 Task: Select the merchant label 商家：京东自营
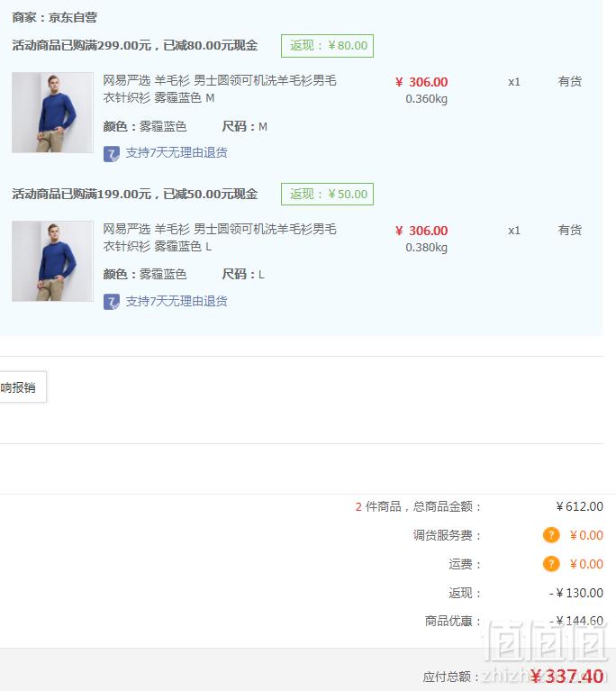click(54, 18)
